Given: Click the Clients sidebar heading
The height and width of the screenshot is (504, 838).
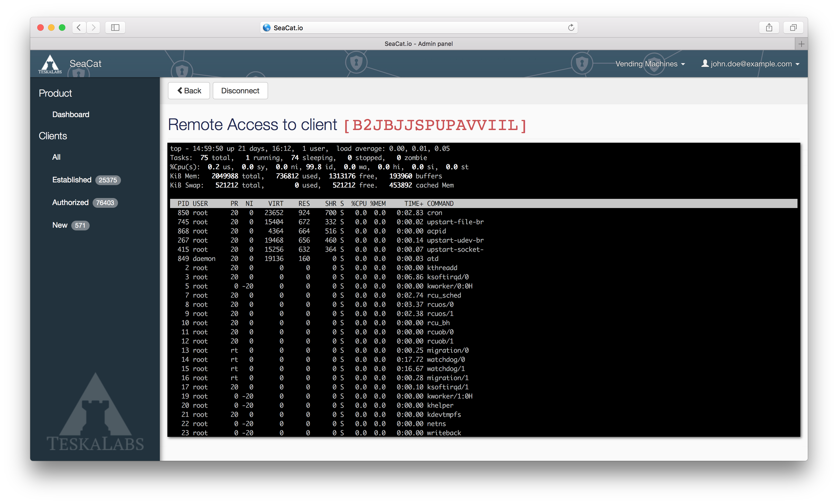Looking at the screenshot, I should (53, 136).
